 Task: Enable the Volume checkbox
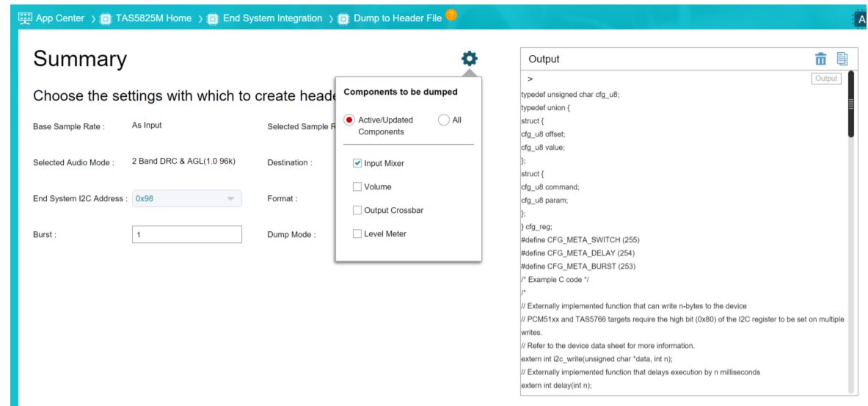357,186
